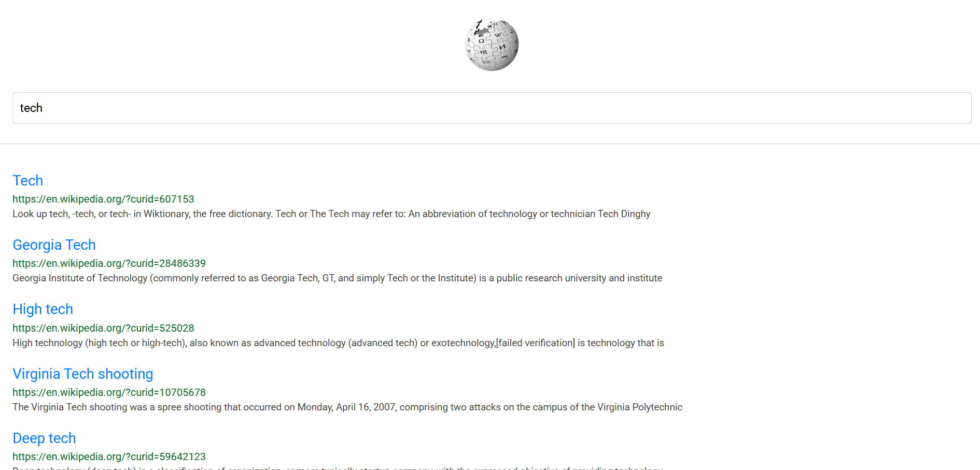
Task: Follow the curid=525028 URL
Action: 103,328
